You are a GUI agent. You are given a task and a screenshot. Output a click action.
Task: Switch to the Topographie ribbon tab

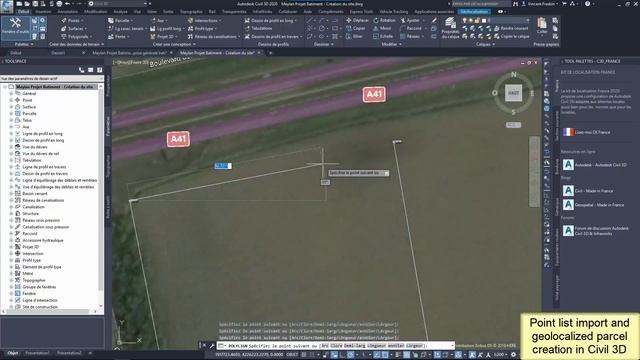(x=191, y=12)
